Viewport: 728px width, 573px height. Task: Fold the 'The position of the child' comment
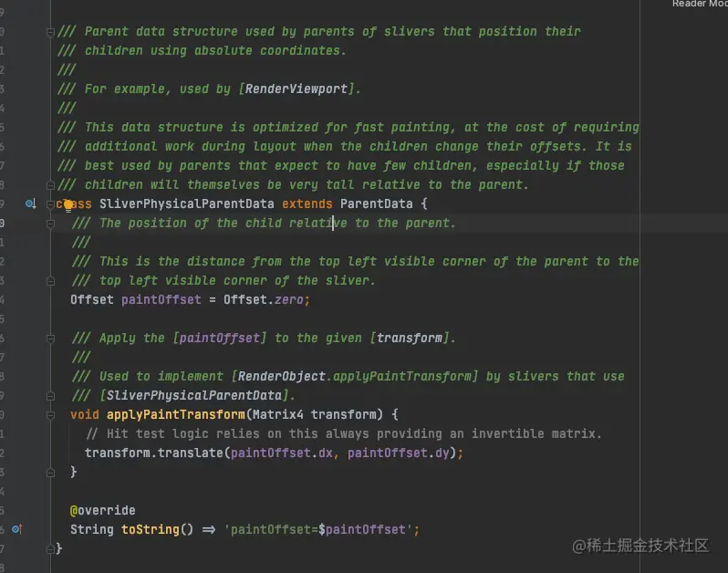coord(50,224)
